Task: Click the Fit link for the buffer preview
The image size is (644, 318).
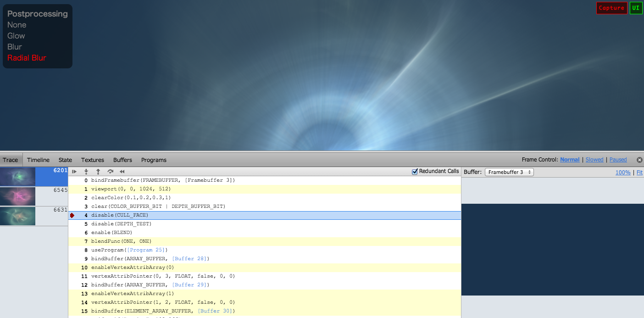Action: click(639, 173)
